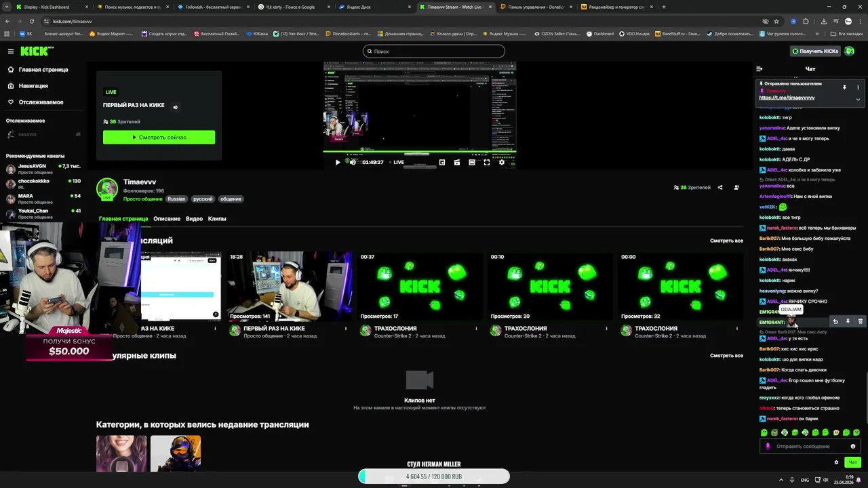Open pinned message options menu

858,87
